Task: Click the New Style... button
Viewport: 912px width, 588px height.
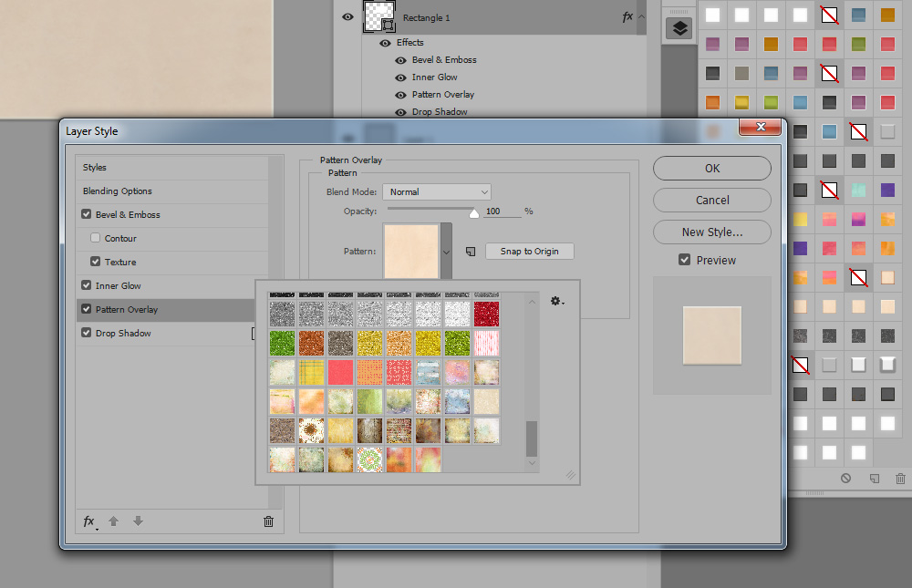Action: pos(712,232)
